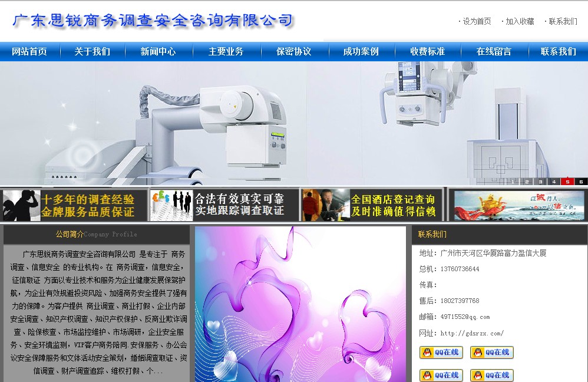Select slide 3 indicator on the banner
Image resolution: width=588 pixels, height=382 pixels.
pyautogui.click(x=540, y=182)
